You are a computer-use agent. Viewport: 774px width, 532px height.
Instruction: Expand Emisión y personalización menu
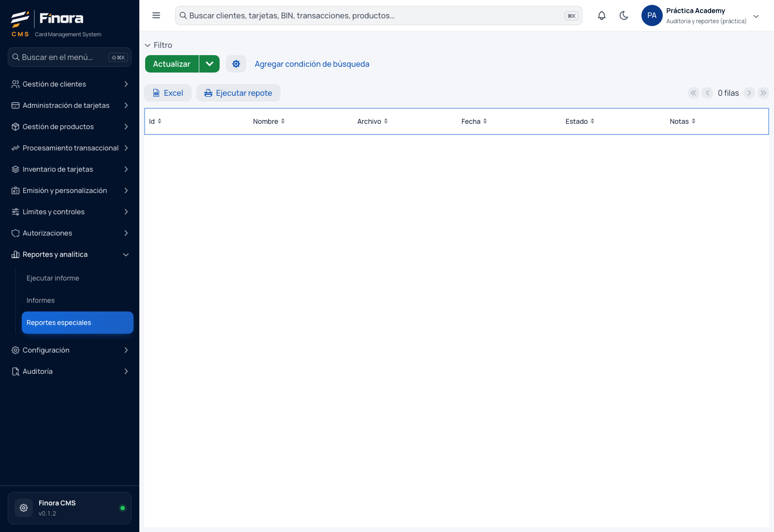click(x=70, y=191)
